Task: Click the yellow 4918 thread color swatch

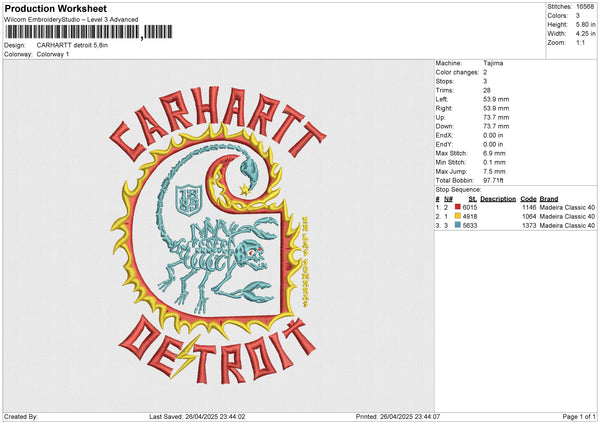Action: click(x=458, y=216)
